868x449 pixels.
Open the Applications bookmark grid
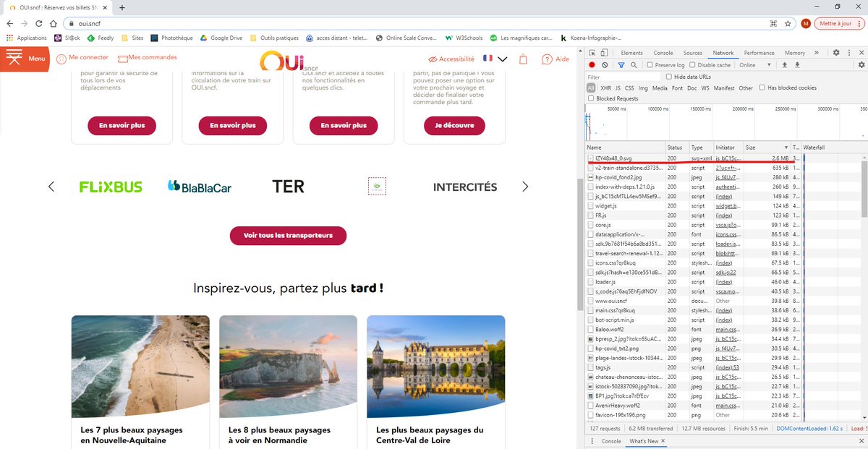[26, 38]
